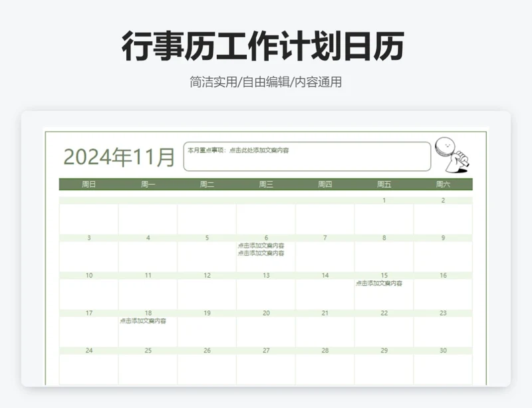Screen dimensions: 532x408
Task: Select the 周三 header cell
Action: pos(266,184)
